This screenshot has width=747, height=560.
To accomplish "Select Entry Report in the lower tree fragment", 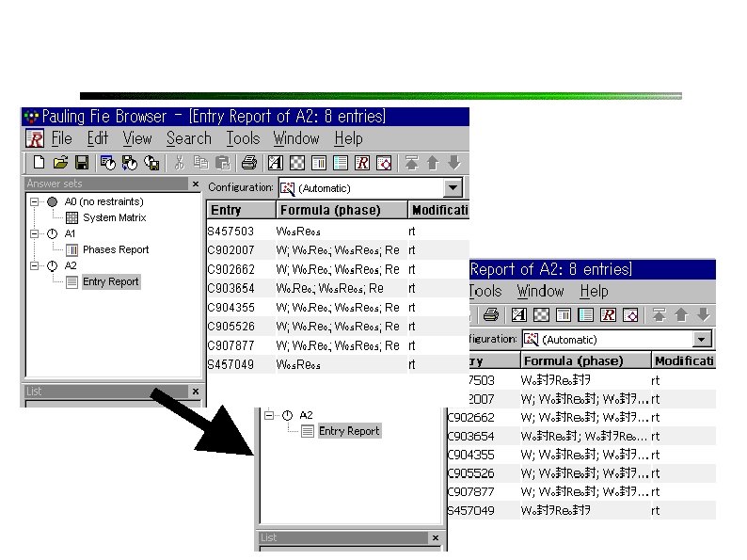I will (x=350, y=431).
